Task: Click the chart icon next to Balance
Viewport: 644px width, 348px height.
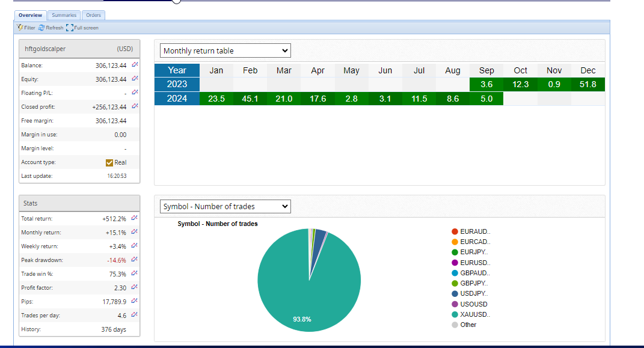Action: [135, 65]
